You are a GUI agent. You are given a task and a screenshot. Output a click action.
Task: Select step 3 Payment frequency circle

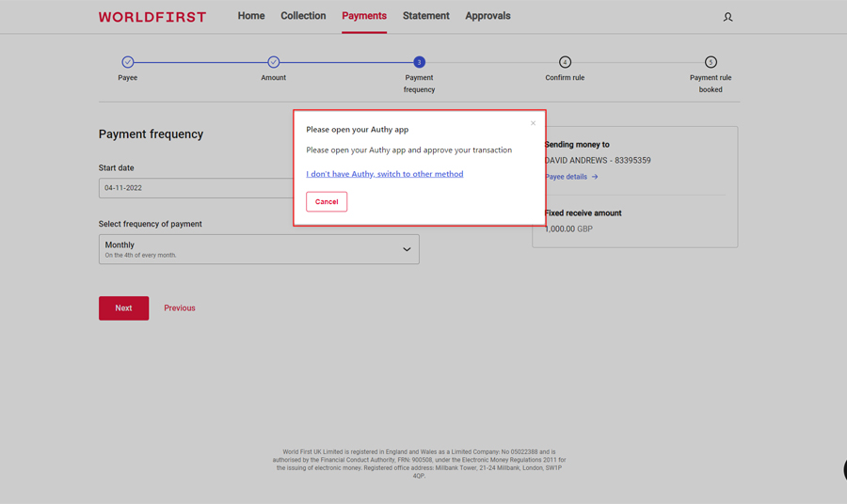pyautogui.click(x=420, y=62)
